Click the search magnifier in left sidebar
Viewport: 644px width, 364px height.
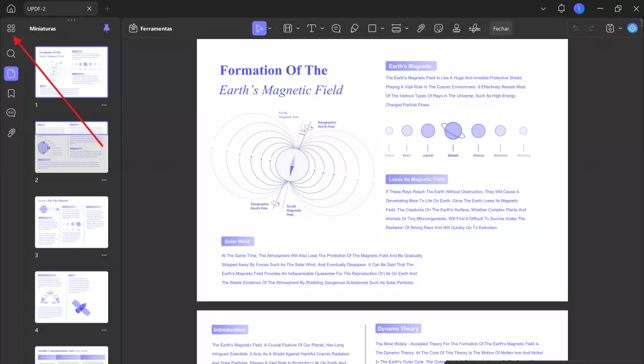coord(11,53)
